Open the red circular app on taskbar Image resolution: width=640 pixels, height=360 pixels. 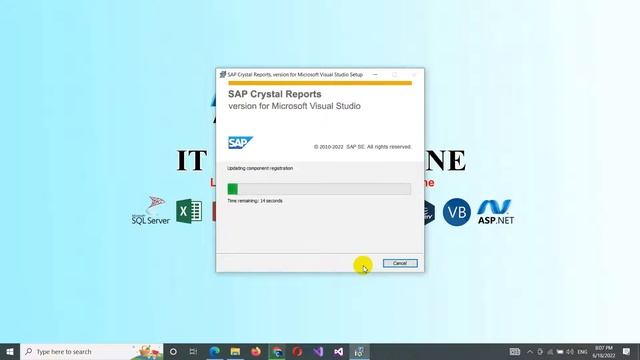click(297, 351)
